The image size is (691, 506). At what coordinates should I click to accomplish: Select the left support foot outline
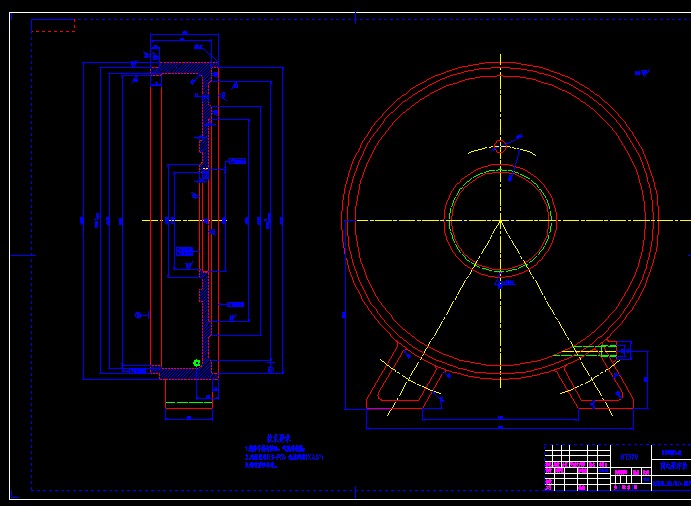click(404, 376)
